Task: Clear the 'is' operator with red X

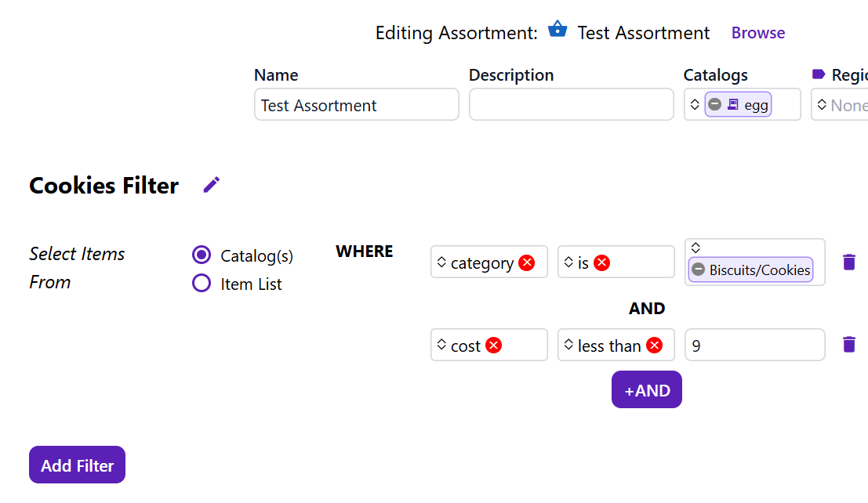Action: point(601,262)
